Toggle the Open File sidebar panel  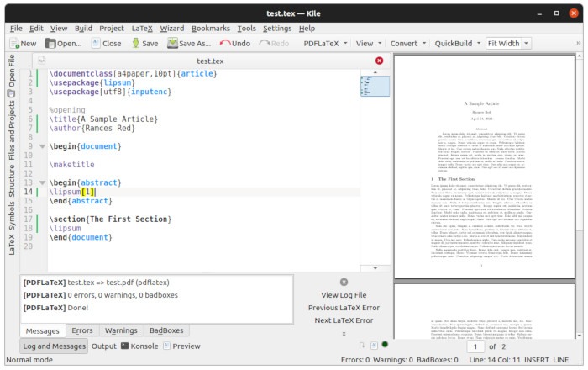click(11, 71)
